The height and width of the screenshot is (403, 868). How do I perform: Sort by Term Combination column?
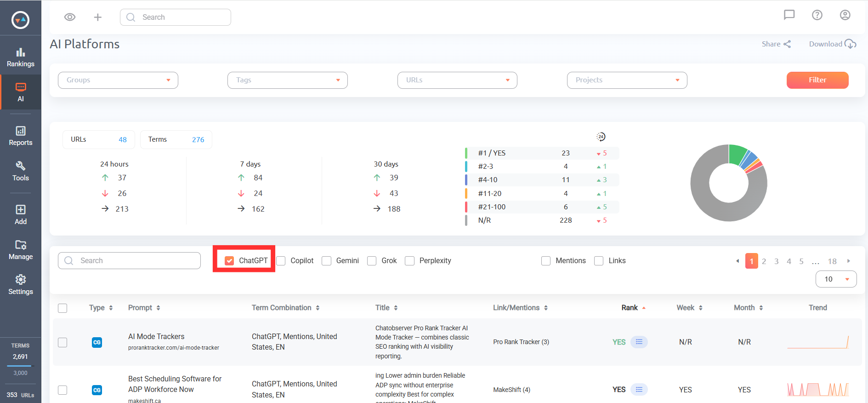pyautogui.click(x=285, y=308)
